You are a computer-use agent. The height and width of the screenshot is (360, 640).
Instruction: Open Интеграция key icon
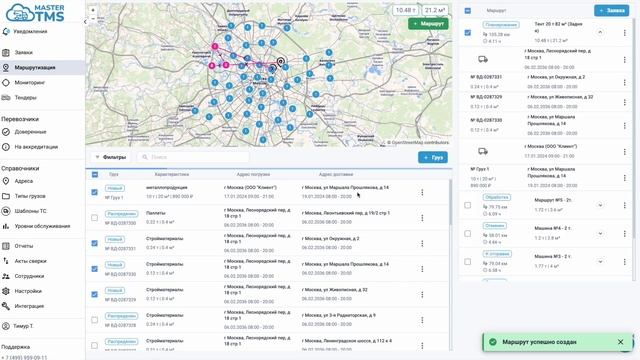coord(6,306)
